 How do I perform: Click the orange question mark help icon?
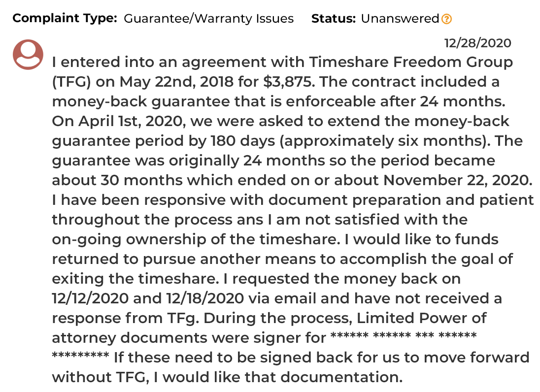447,19
